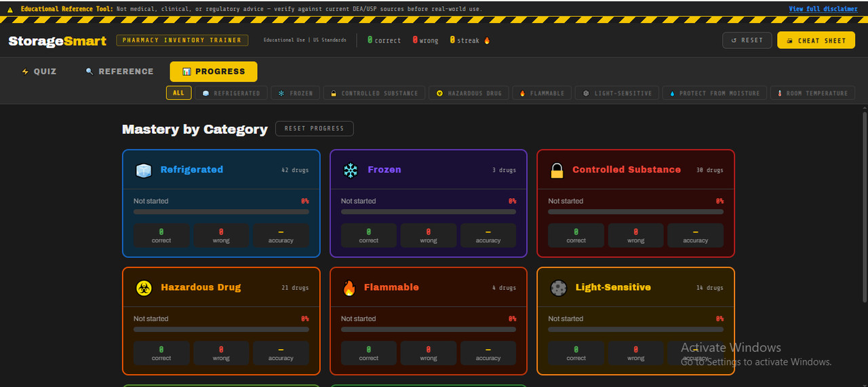Click the '14 drugs' count
Screen dimensions: 868x387
coord(710,288)
